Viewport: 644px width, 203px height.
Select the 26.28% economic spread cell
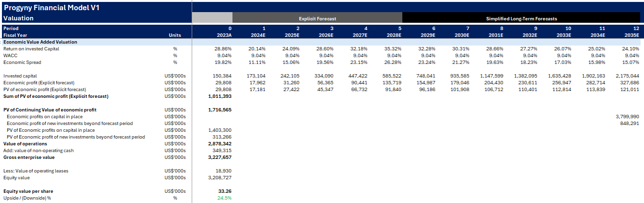pyautogui.click(x=393, y=62)
